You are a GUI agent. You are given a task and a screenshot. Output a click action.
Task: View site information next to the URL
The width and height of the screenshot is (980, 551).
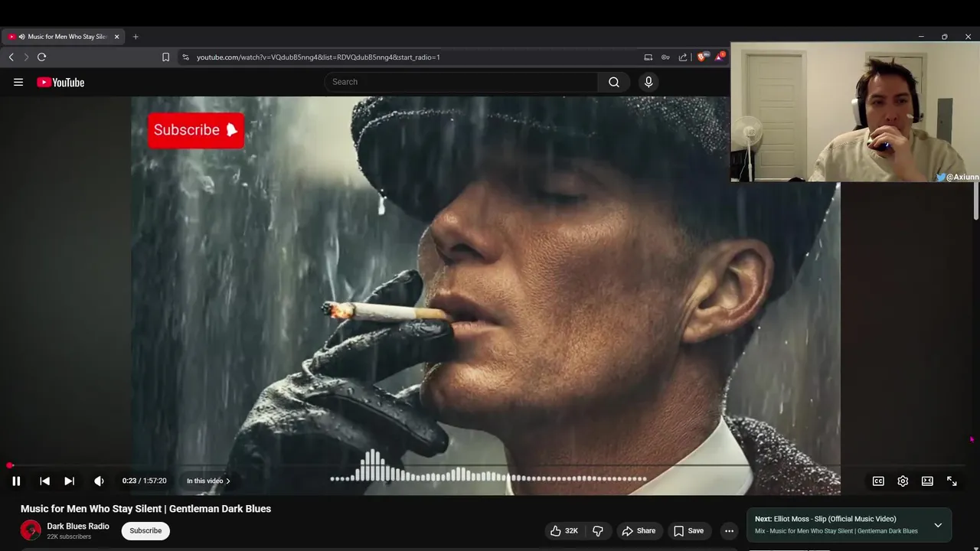[x=185, y=57]
